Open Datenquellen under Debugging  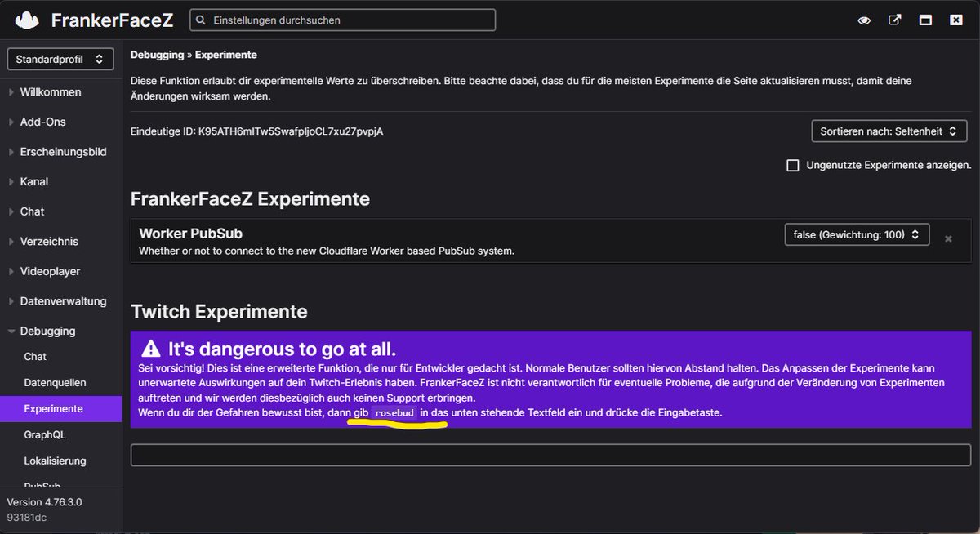coord(55,383)
